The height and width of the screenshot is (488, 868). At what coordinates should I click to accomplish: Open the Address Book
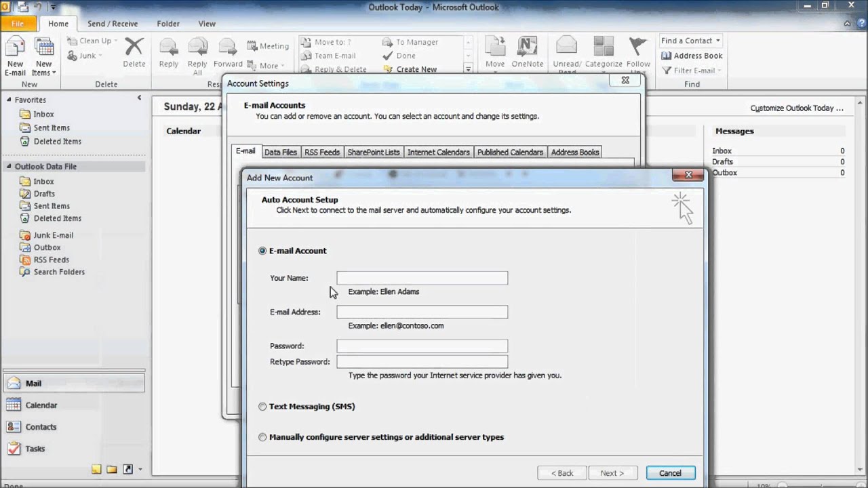coord(692,56)
